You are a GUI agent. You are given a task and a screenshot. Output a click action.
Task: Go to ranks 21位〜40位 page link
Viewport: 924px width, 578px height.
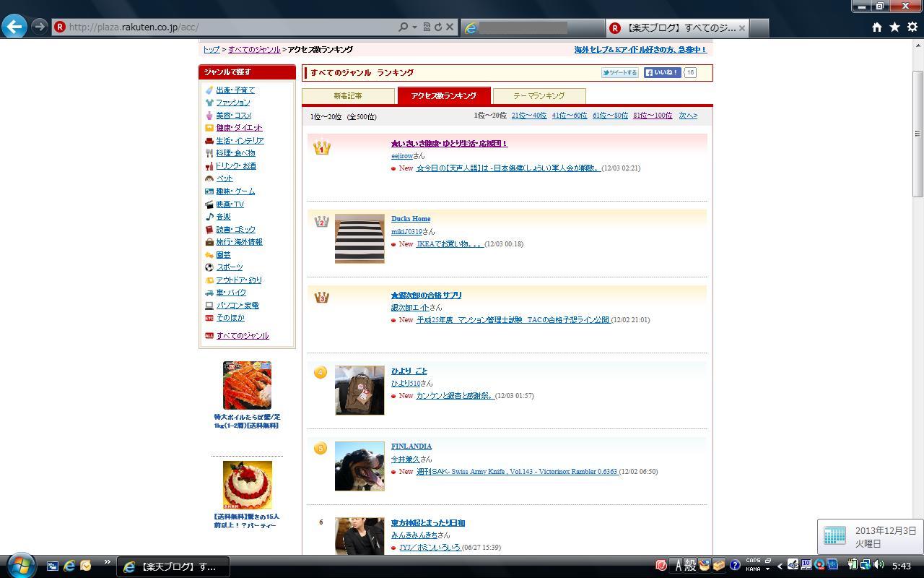point(528,116)
